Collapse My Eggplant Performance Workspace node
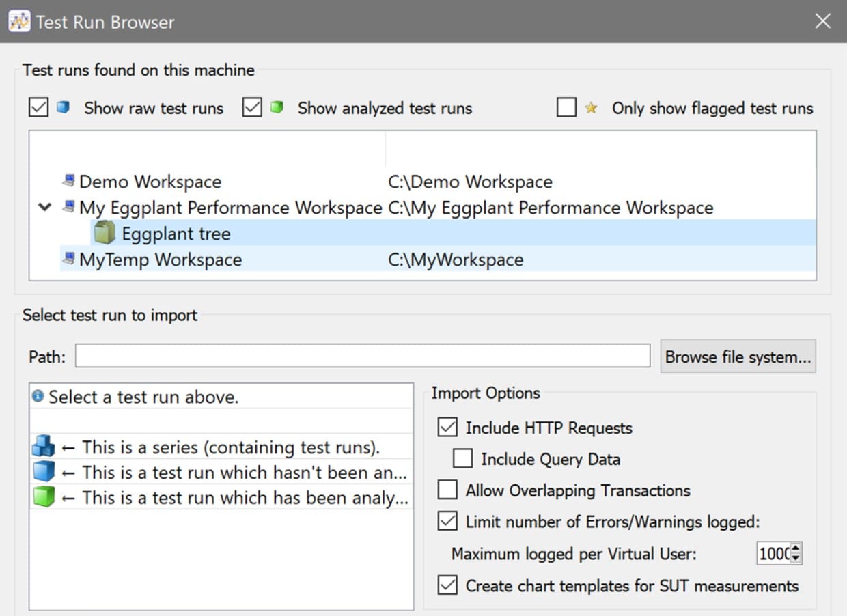The height and width of the screenshot is (616, 847). [x=45, y=207]
